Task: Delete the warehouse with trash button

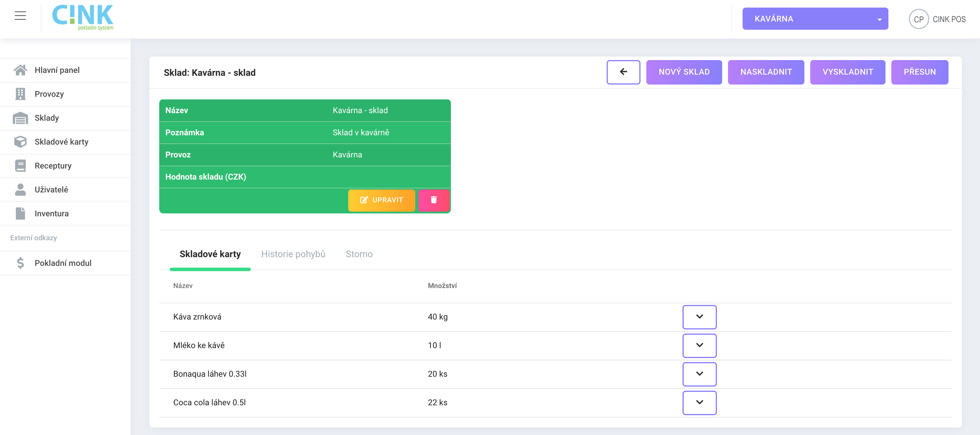Action: [434, 200]
